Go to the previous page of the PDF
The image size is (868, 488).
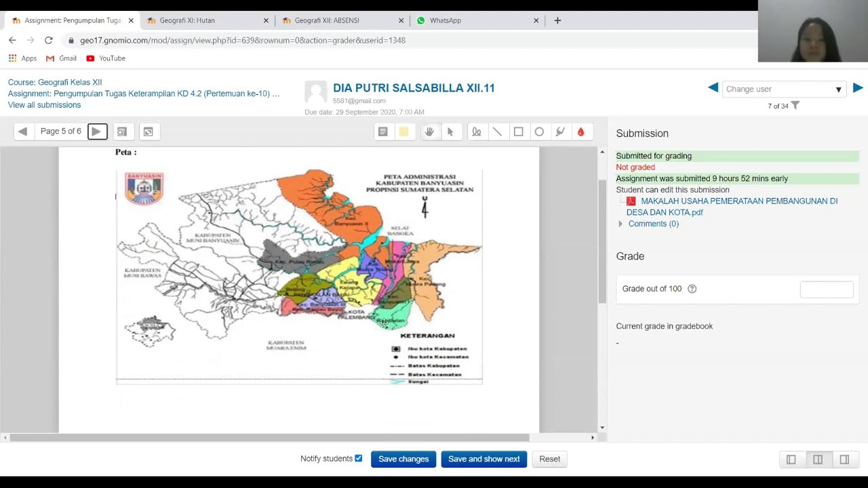tap(22, 131)
